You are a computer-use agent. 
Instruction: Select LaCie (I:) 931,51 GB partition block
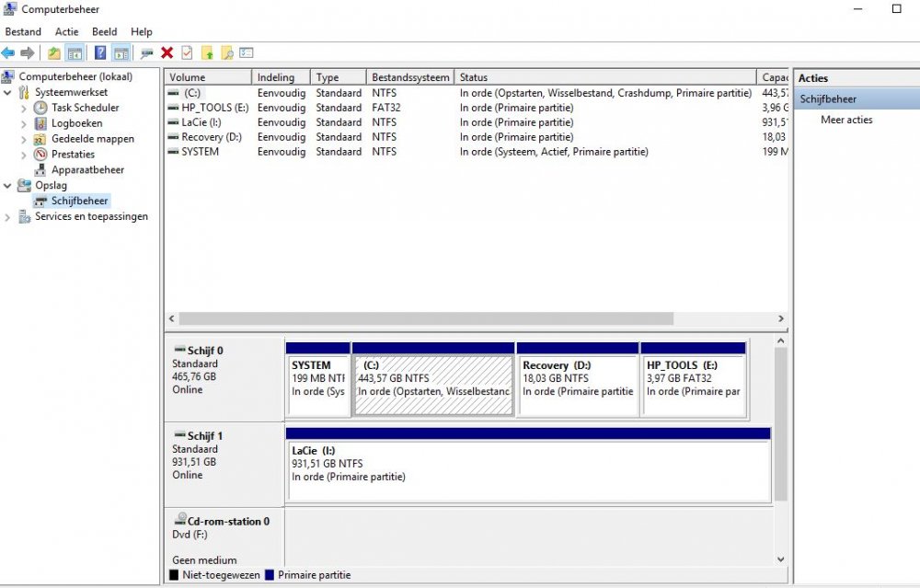coord(528,465)
